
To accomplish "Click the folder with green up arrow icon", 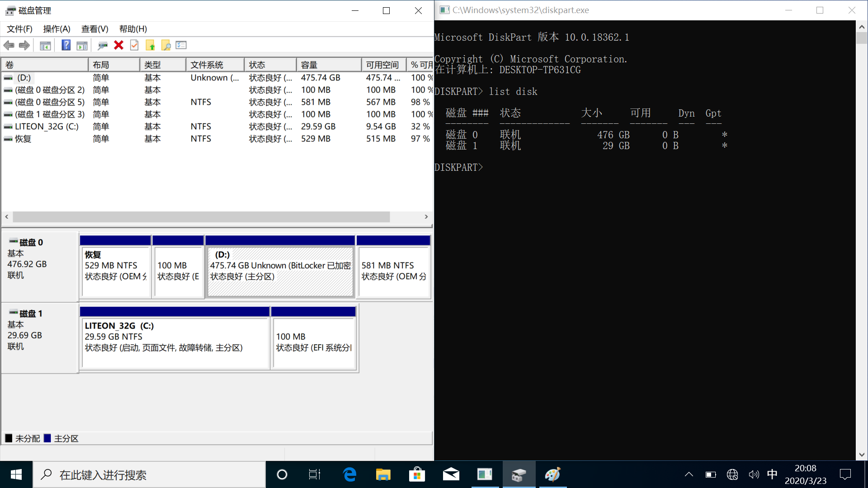I will [150, 45].
